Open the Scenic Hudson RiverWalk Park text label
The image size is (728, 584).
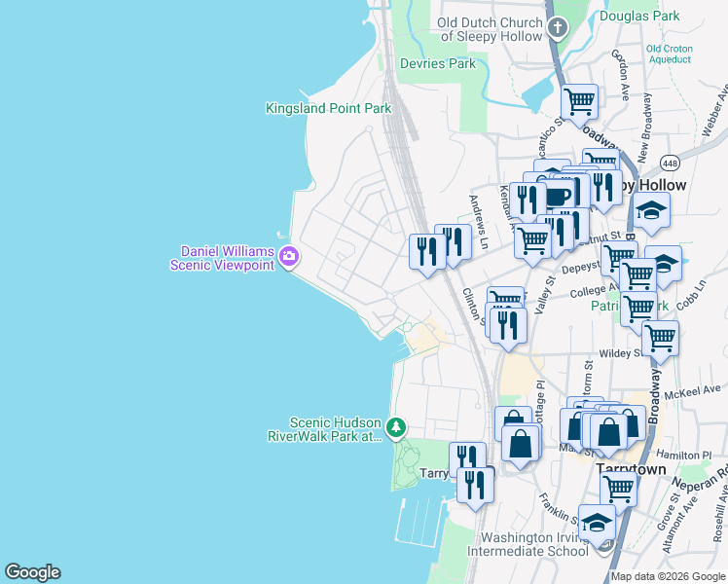(x=324, y=429)
